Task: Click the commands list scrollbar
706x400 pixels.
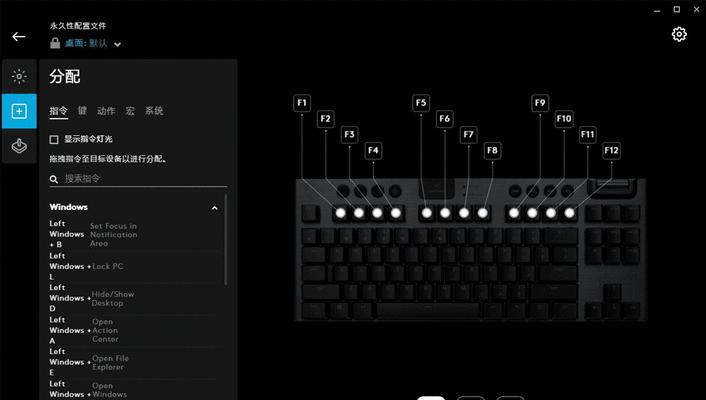Action: [225, 240]
